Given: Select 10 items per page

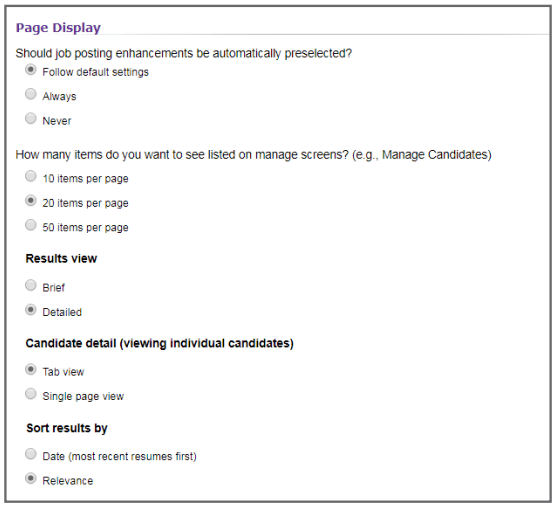Looking at the screenshot, I should 31,176.
